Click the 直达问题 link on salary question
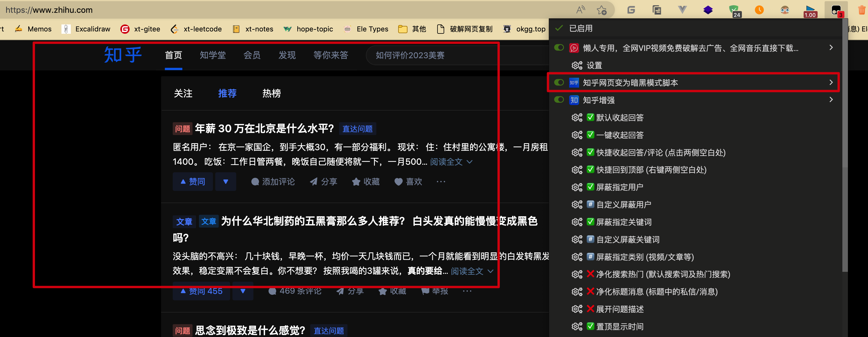This screenshot has height=337, width=868. 357,129
